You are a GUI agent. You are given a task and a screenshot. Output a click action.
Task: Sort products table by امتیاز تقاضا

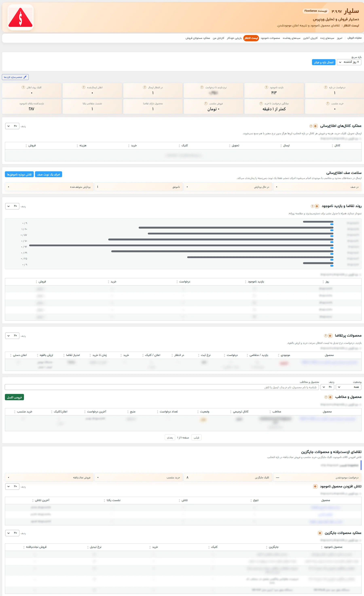[x=72, y=355]
